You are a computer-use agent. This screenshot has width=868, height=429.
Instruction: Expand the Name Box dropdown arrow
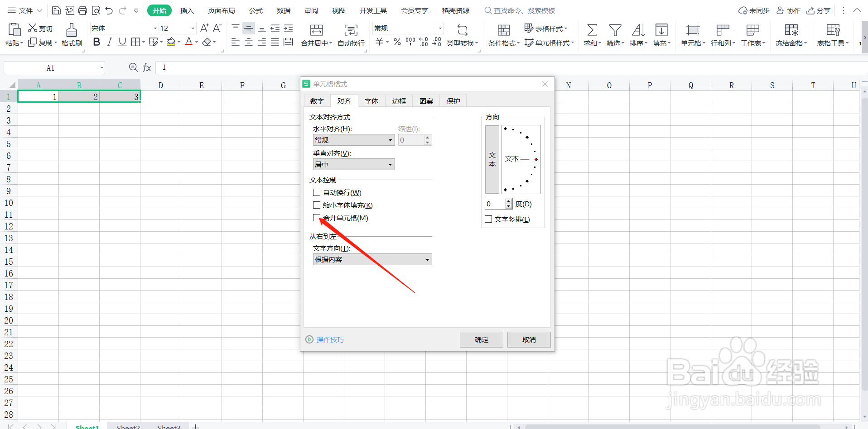(101, 68)
